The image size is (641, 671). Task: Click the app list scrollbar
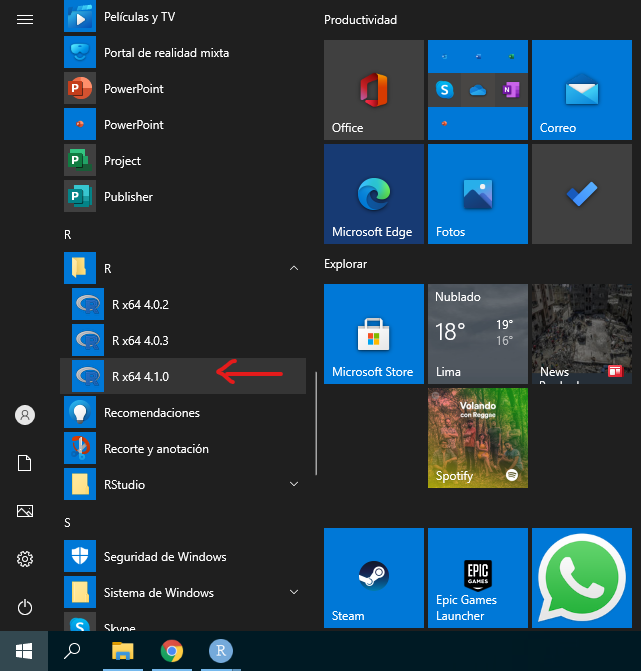click(316, 423)
